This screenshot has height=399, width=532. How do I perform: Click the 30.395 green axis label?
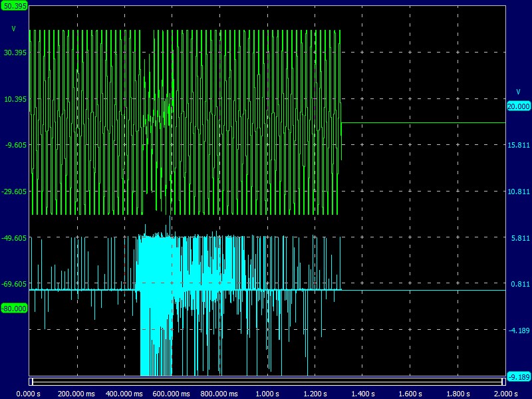tap(15, 53)
